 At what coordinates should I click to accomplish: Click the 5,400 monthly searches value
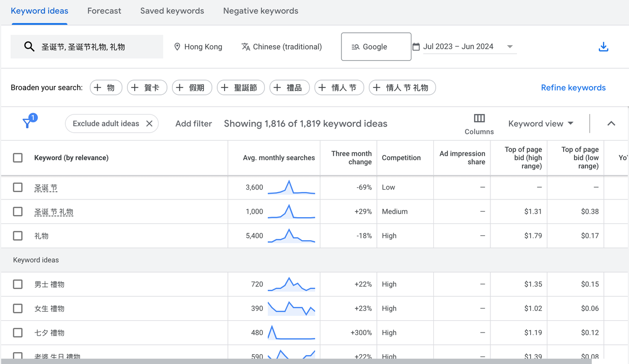point(255,236)
